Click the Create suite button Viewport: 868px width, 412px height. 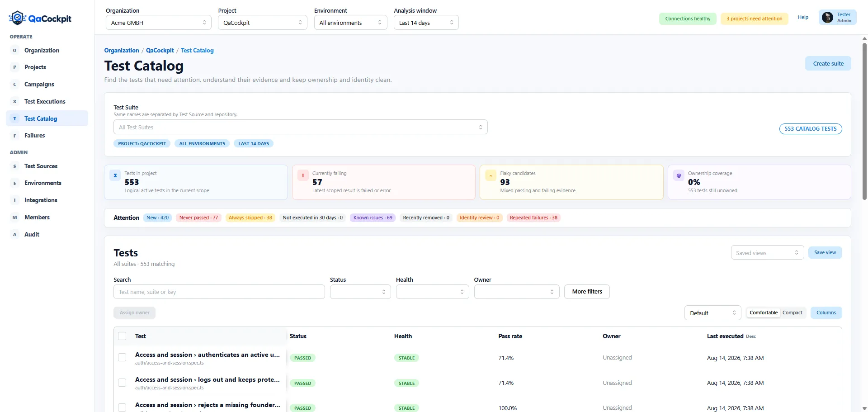click(828, 63)
